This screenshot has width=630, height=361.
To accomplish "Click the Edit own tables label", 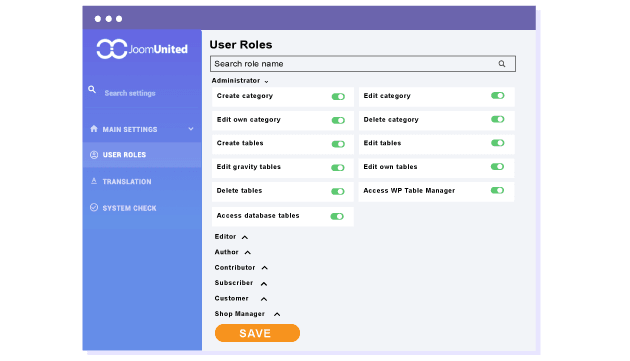I will (390, 167).
